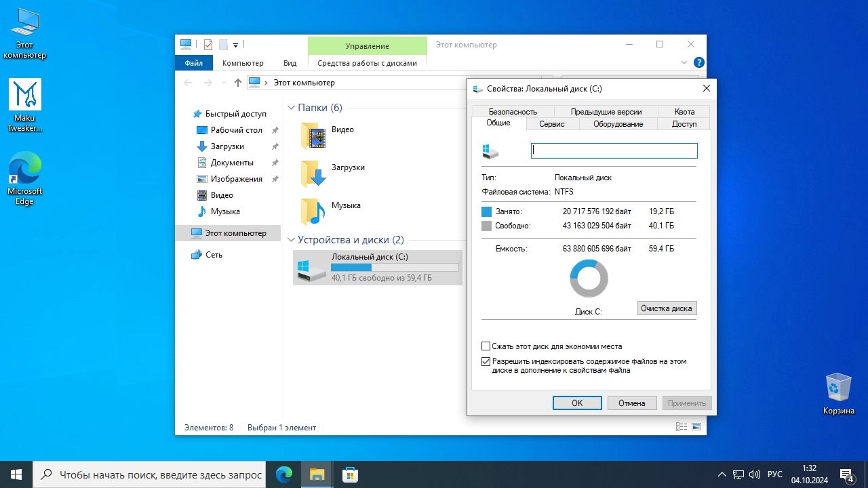Viewport: 868px width, 488px height.
Task: Select the Локальный диск (C:) drive icon
Action: 312,268
